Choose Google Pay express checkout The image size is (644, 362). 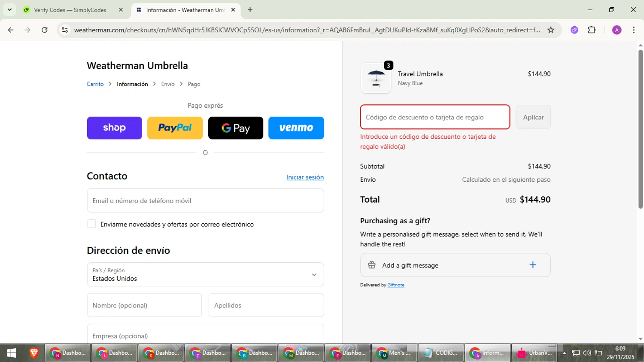(235, 128)
